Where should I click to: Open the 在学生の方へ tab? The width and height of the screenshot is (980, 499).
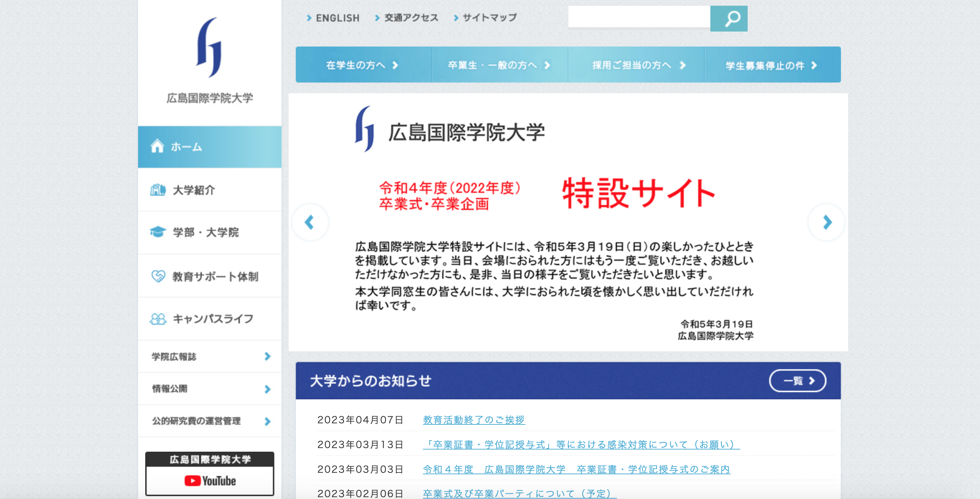pyautogui.click(x=364, y=65)
